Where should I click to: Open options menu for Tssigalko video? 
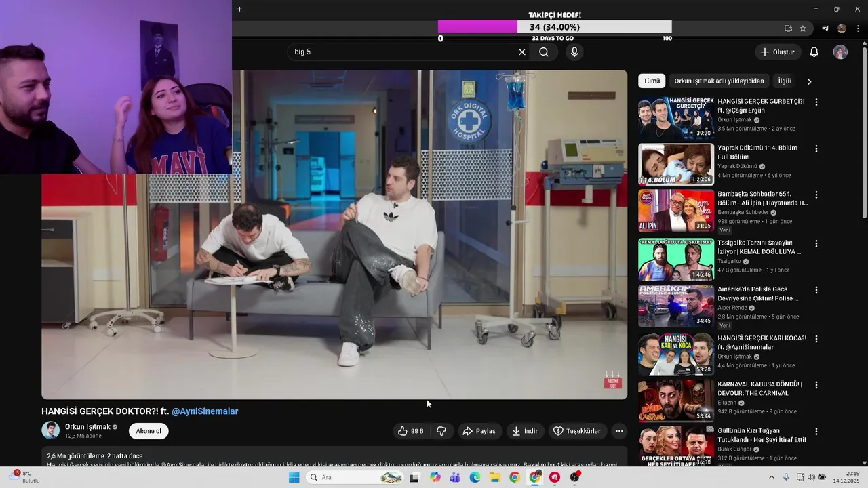[816, 243]
